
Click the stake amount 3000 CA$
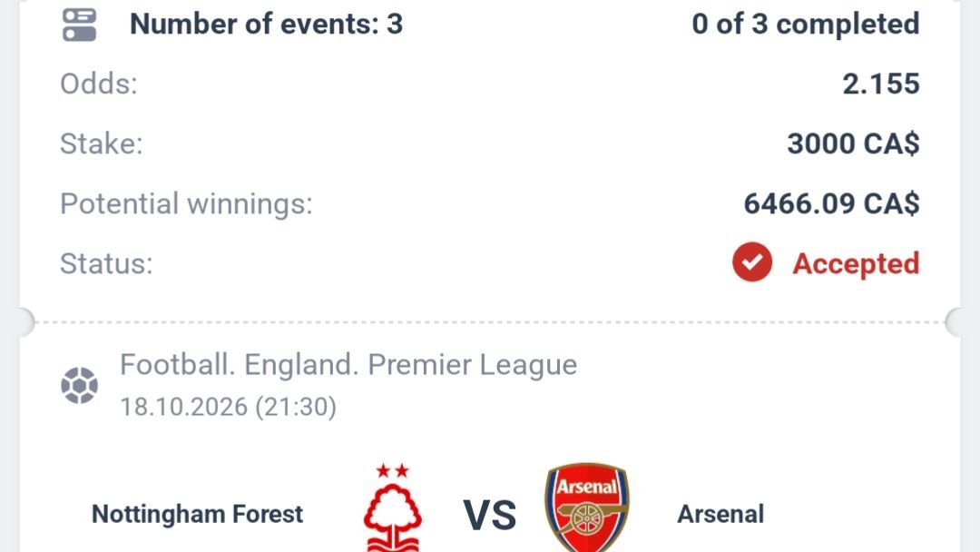coord(853,143)
